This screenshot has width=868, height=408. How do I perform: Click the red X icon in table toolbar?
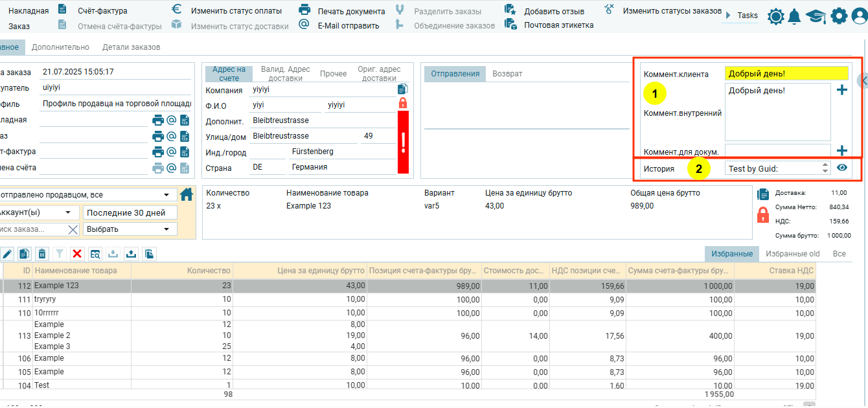tap(77, 254)
